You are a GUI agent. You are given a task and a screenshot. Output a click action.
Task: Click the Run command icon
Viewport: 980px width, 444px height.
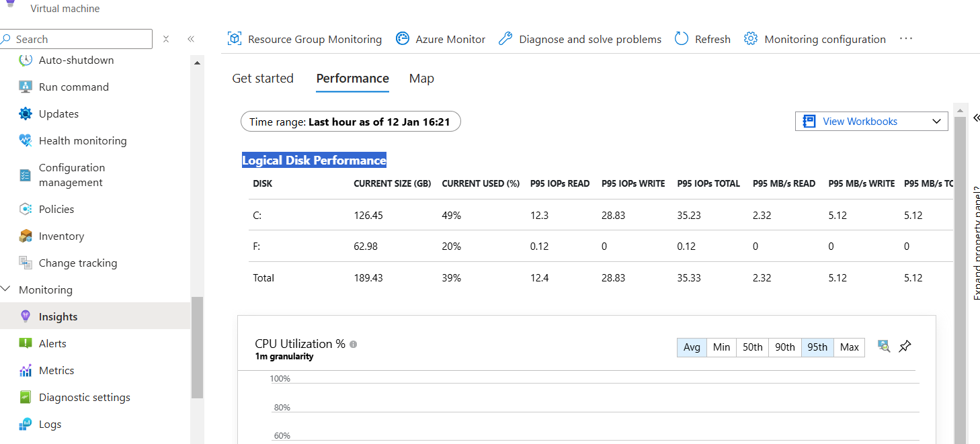pos(26,87)
